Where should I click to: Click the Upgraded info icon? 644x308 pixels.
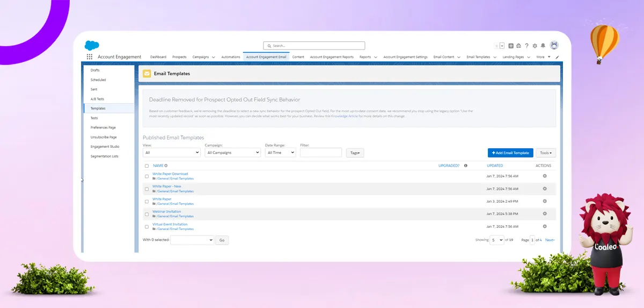tap(465, 166)
